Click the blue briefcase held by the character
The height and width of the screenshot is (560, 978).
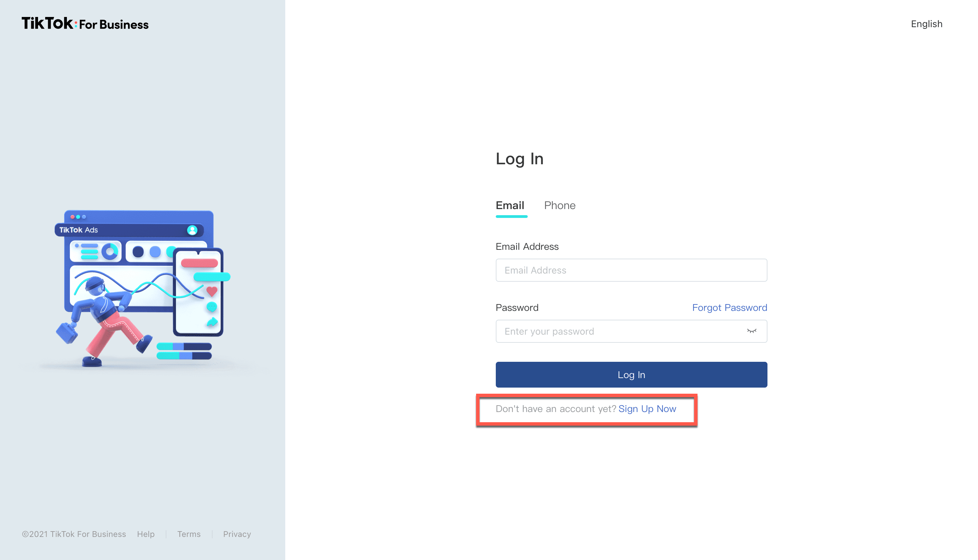click(x=67, y=333)
